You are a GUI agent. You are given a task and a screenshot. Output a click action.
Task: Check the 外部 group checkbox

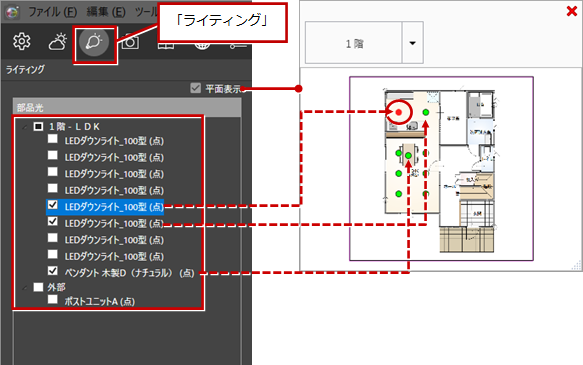tap(38, 287)
